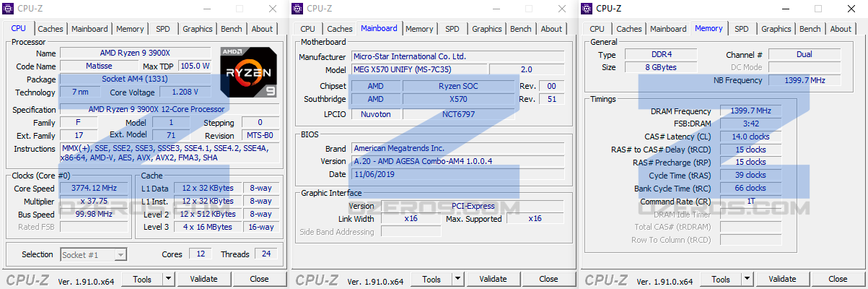Open SPD tab in the CPU window

click(x=163, y=29)
